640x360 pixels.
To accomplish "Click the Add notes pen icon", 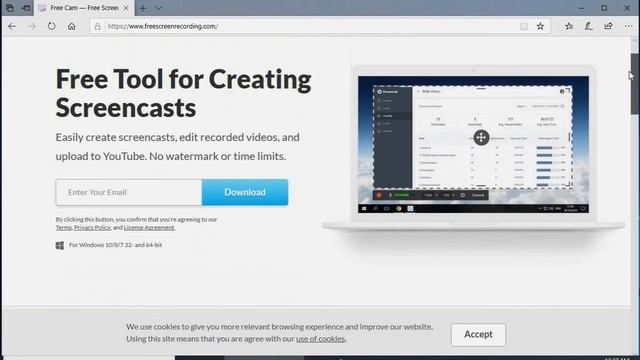I will click(x=589, y=26).
